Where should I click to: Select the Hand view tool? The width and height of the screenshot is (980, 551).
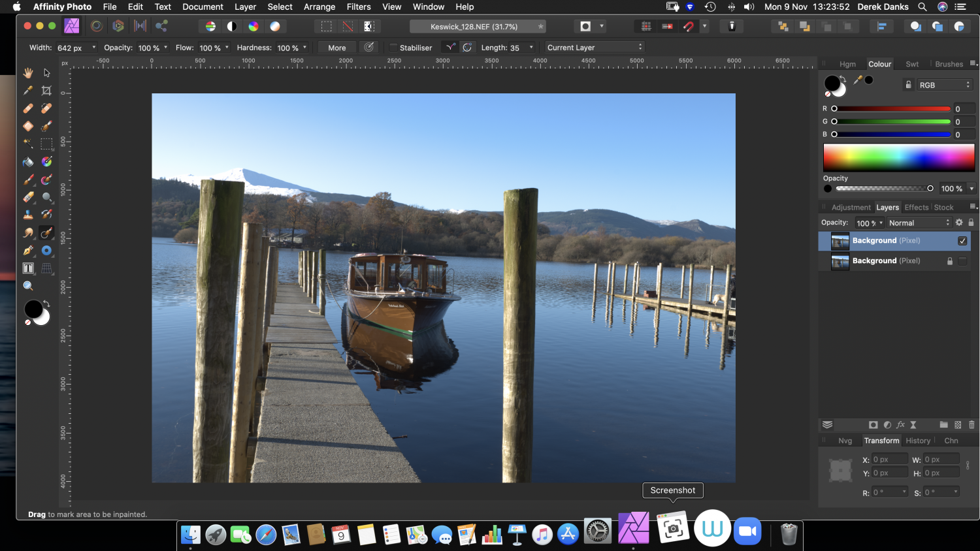coord(28,72)
